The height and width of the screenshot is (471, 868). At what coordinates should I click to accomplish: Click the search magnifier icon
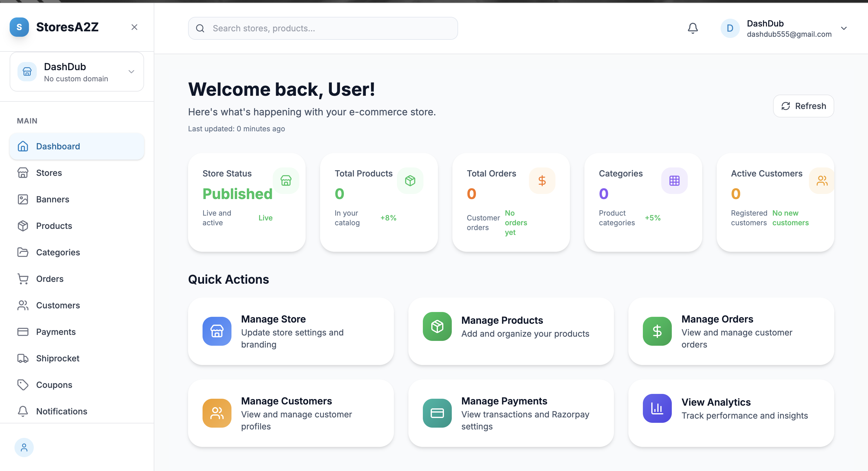(200, 28)
